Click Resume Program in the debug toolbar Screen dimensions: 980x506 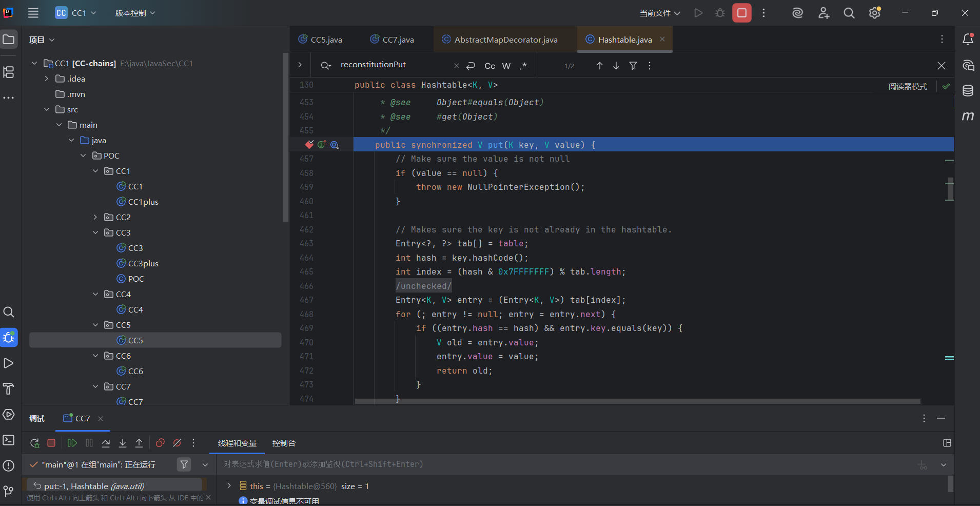(x=72, y=443)
